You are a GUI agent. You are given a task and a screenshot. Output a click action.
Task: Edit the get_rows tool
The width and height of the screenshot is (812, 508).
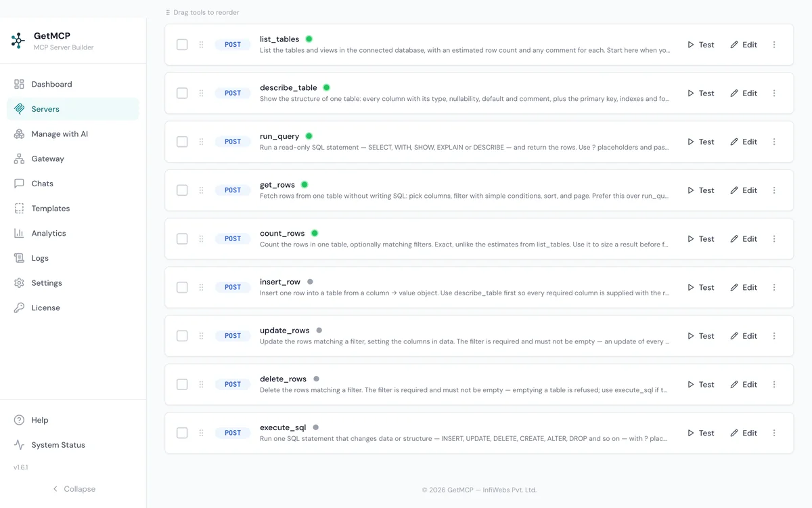point(744,190)
